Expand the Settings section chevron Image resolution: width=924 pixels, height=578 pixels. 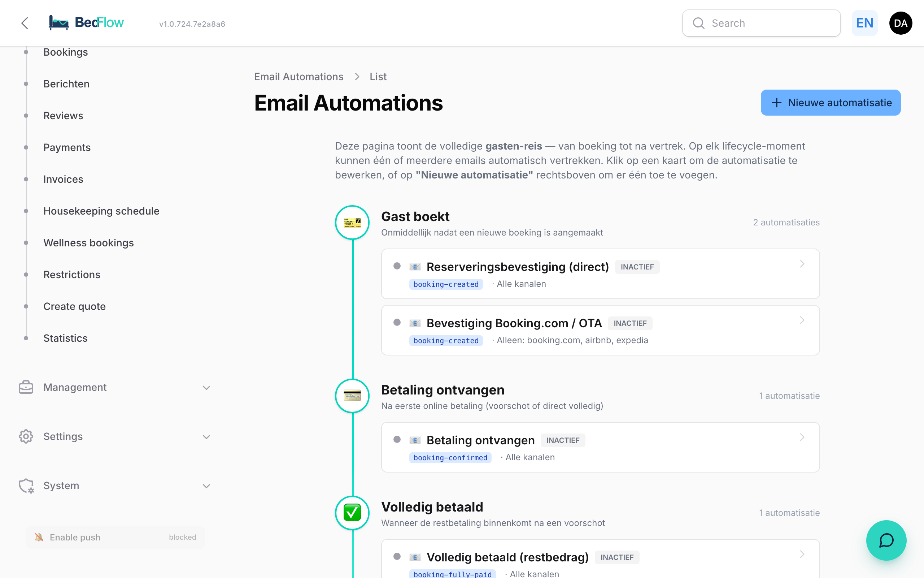click(206, 436)
